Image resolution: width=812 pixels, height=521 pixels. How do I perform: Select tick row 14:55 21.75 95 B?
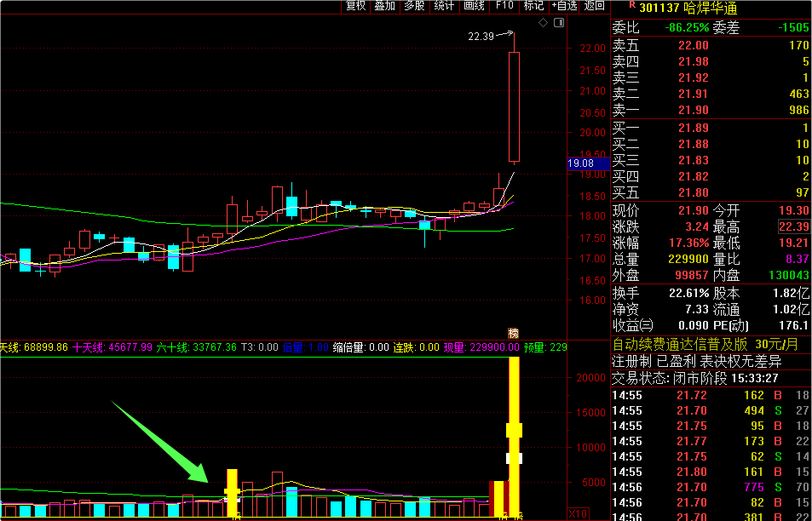point(711,426)
